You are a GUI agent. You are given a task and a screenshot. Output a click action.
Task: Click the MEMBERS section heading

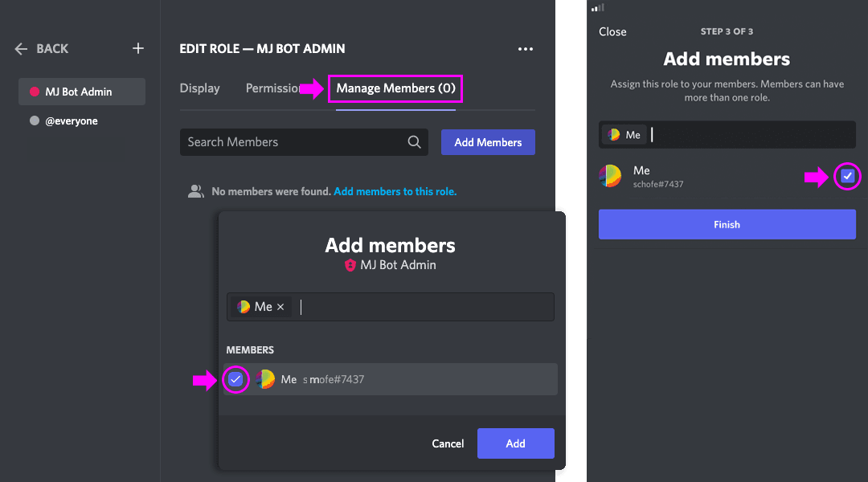click(x=250, y=350)
